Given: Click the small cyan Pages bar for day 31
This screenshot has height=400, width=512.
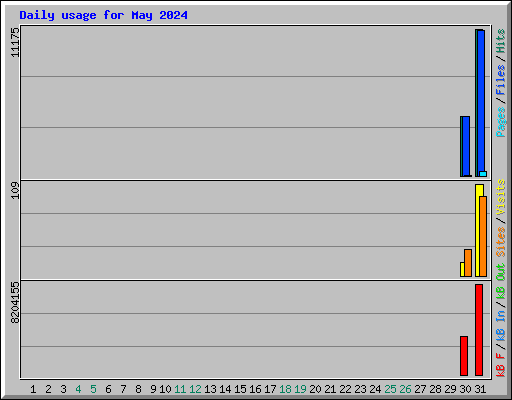Looking at the screenshot, I should (483, 174).
